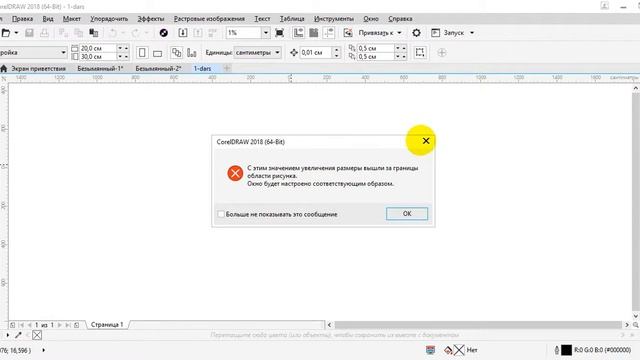Open the Макет menu
Screen dimensions: 640x360
point(72,19)
